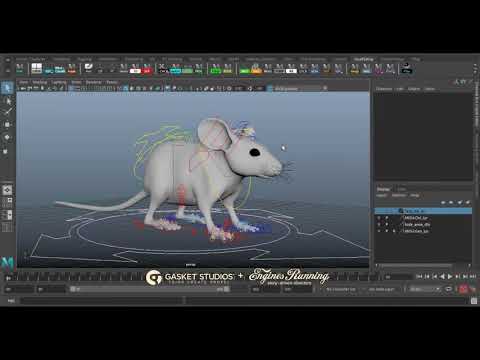Go to start of playback range
The image size is (480, 360).
(x=419, y=276)
